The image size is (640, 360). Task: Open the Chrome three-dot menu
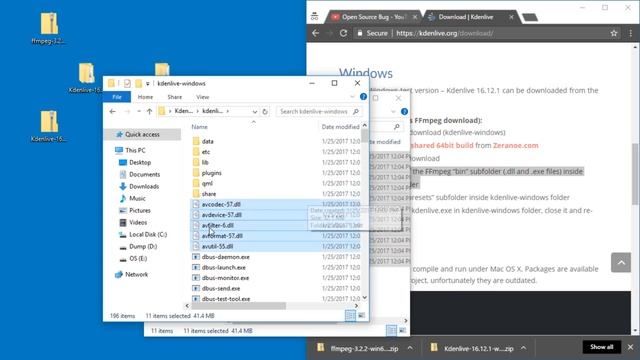630,33
